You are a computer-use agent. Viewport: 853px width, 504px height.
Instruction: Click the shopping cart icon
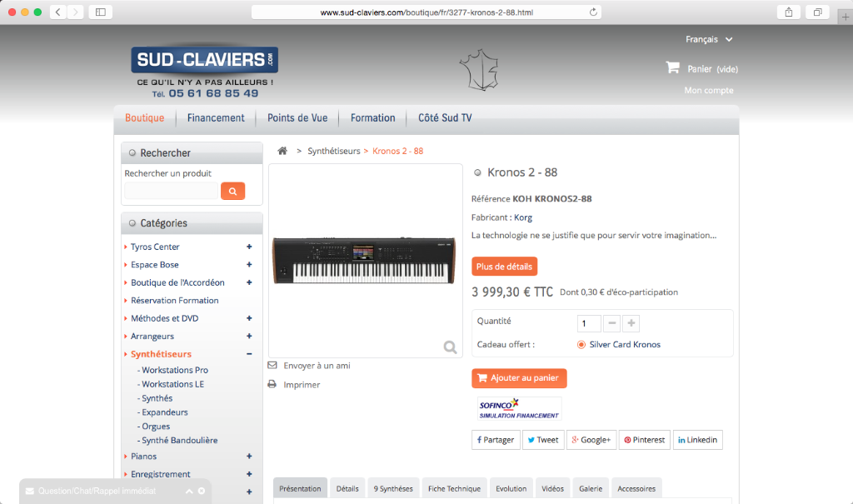[672, 67]
